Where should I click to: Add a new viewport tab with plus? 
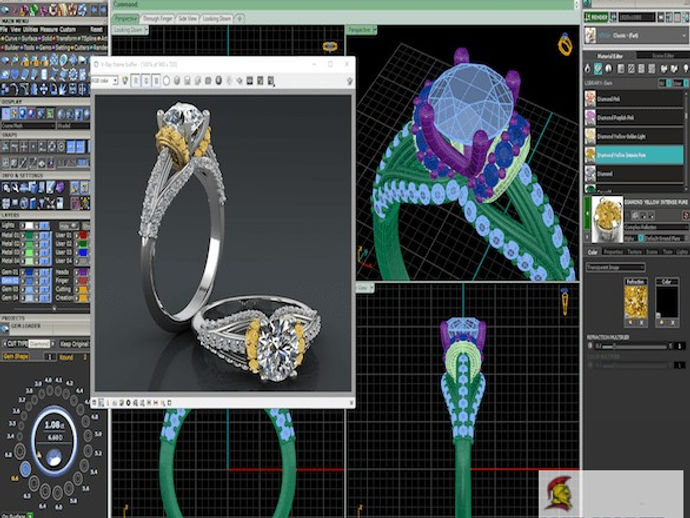click(x=239, y=19)
